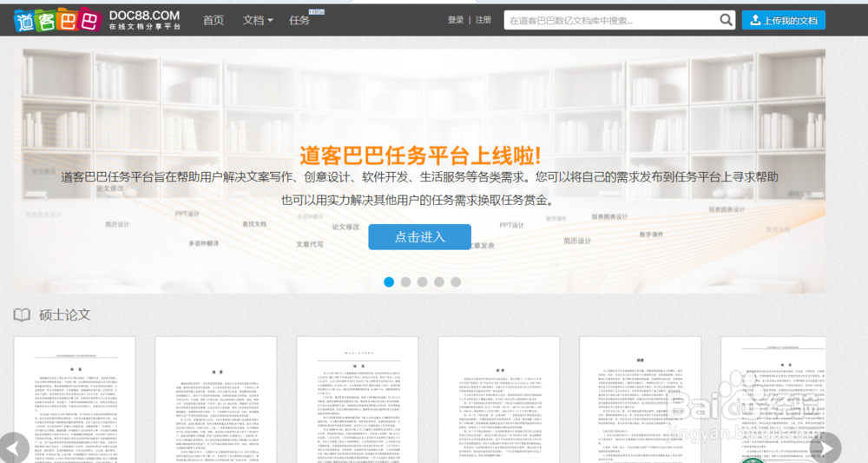Viewport: 868px width, 463px height.
Task: Click the 道客巴巴 DOC88 logo
Action: (x=97, y=20)
